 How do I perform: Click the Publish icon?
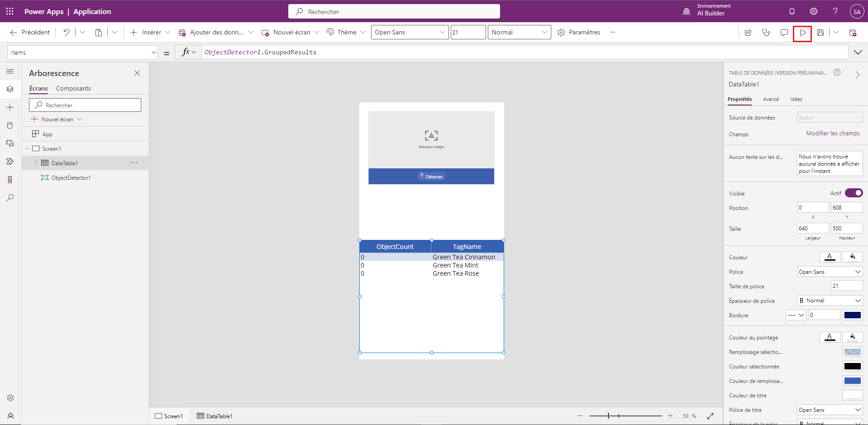click(x=853, y=33)
